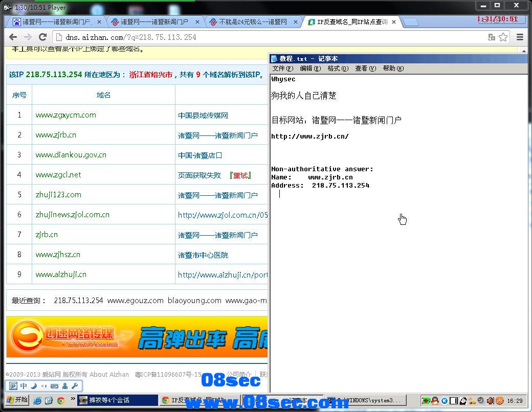Open Notepad 文件(F) menu
Screen dimensions: 532x412
(282, 68)
